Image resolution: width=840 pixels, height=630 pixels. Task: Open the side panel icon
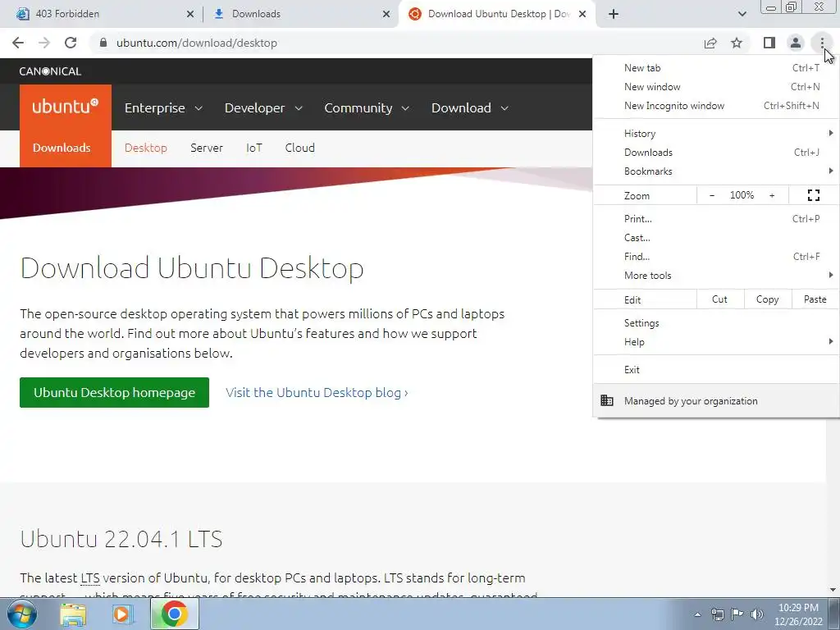[769, 43]
